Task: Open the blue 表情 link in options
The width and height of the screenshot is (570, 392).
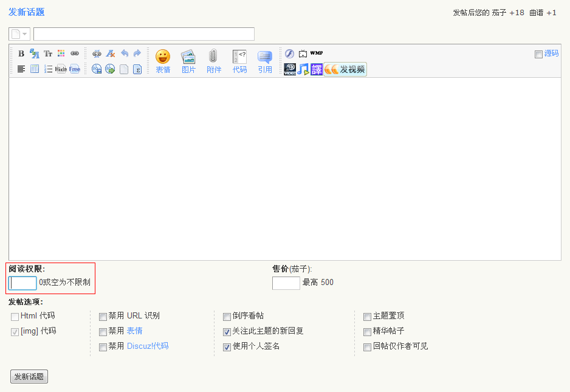Action: 134,331
